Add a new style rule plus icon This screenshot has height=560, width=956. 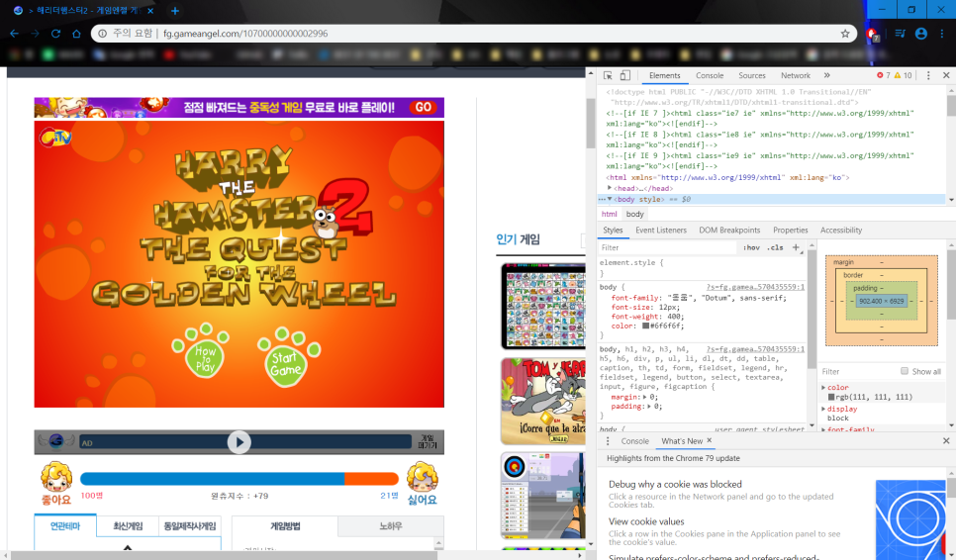796,247
